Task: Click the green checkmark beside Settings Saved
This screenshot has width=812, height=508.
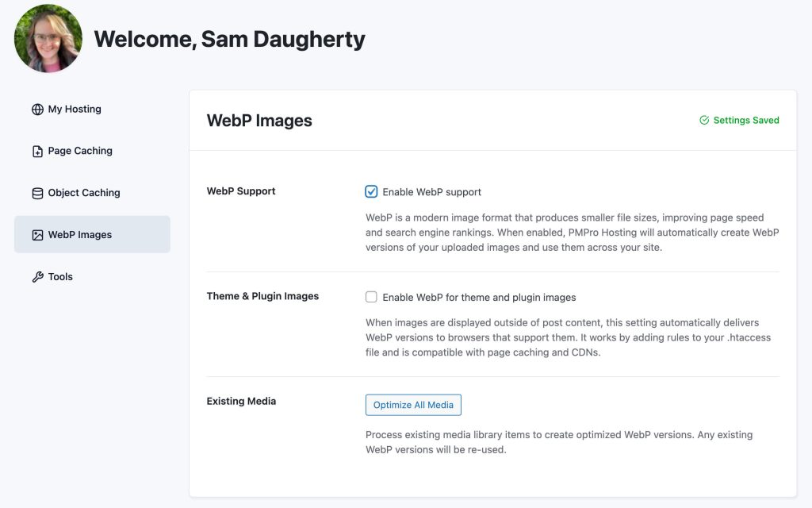Action: tap(703, 120)
